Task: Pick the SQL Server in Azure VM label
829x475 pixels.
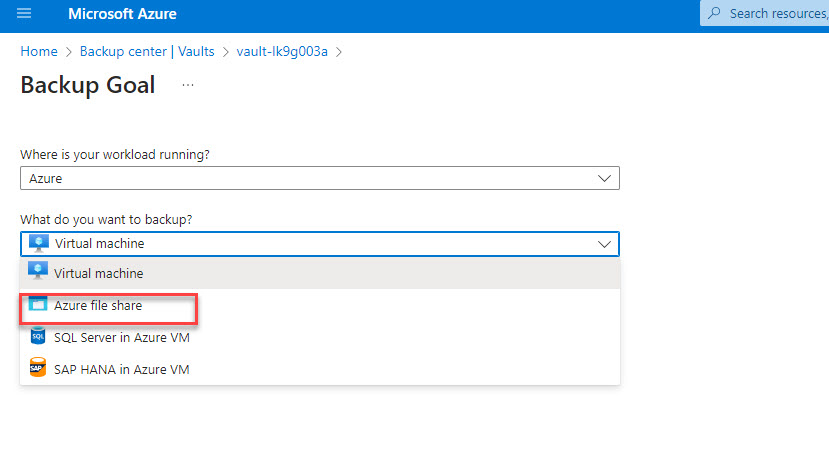Action: point(122,337)
